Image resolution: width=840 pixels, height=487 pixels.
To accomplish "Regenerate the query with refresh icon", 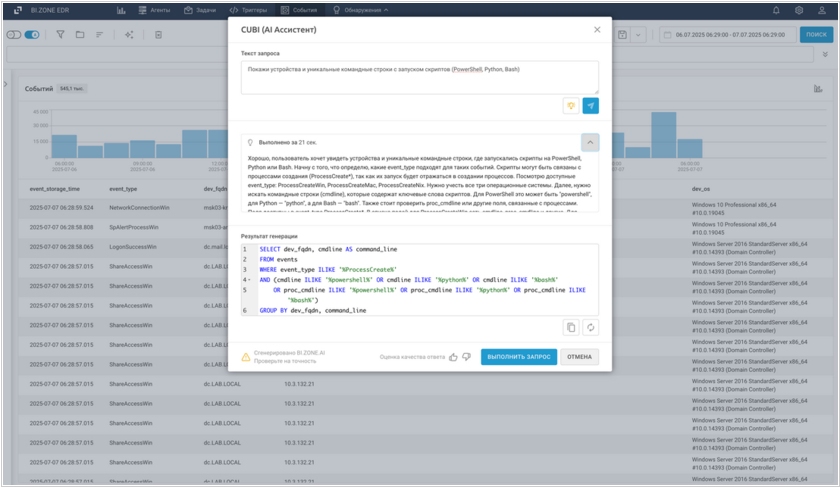I will coord(590,327).
